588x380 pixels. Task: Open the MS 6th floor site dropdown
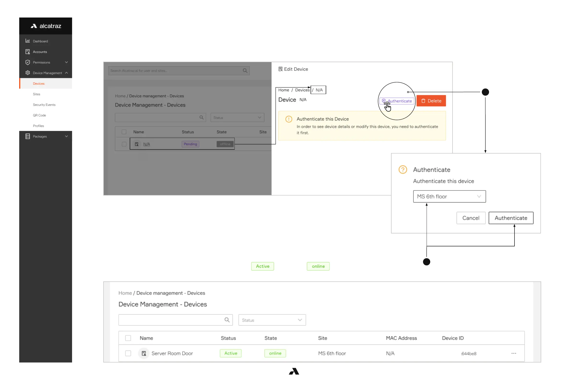click(449, 196)
